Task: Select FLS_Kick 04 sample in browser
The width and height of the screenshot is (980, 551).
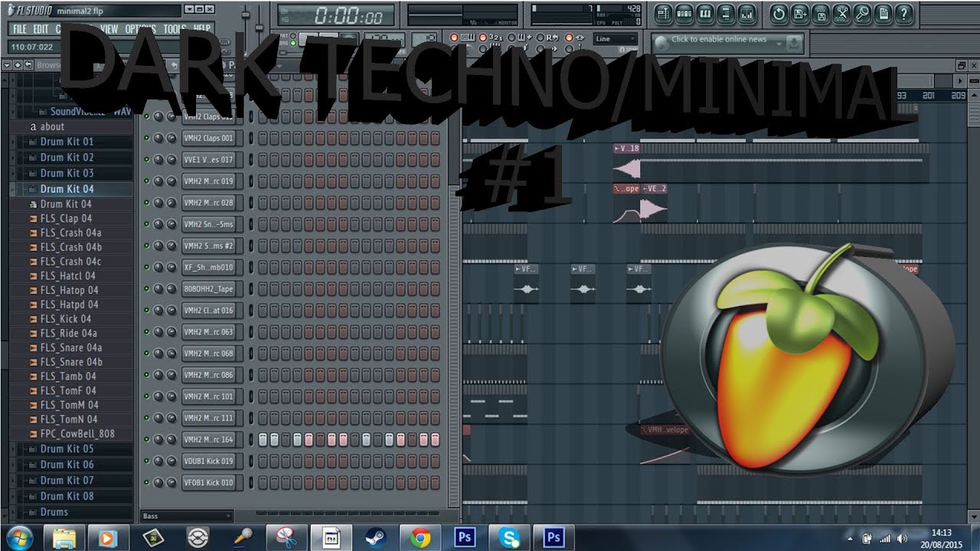Action: pyautogui.click(x=66, y=319)
